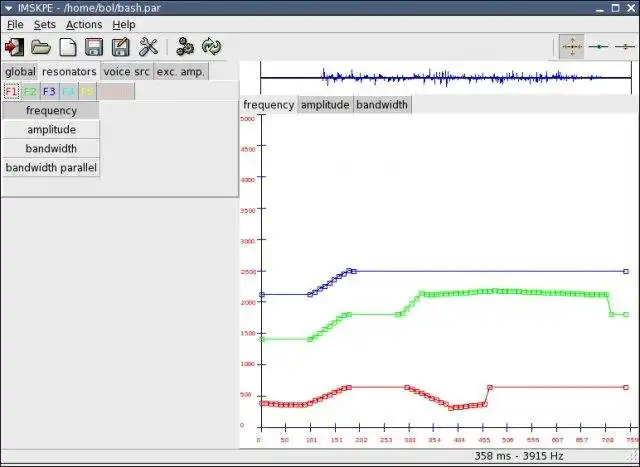The width and height of the screenshot is (640, 467).
Task: Switch to the global tab
Action: pos(20,72)
